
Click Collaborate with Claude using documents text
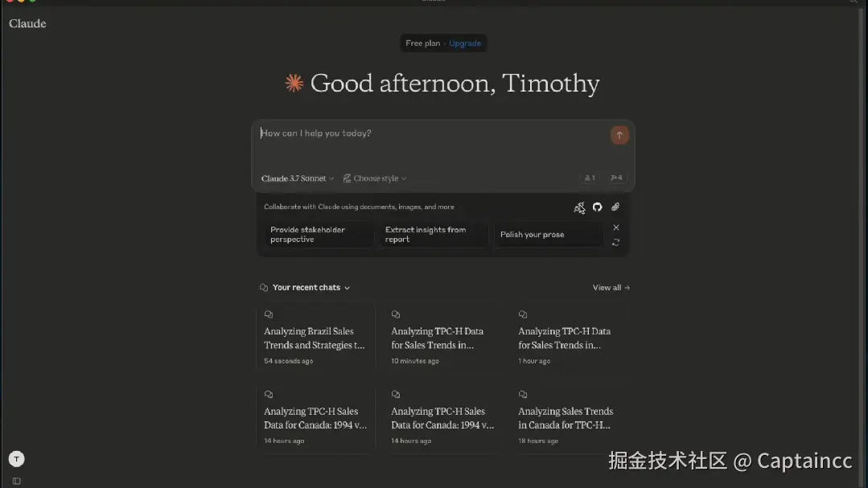pos(359,207)
